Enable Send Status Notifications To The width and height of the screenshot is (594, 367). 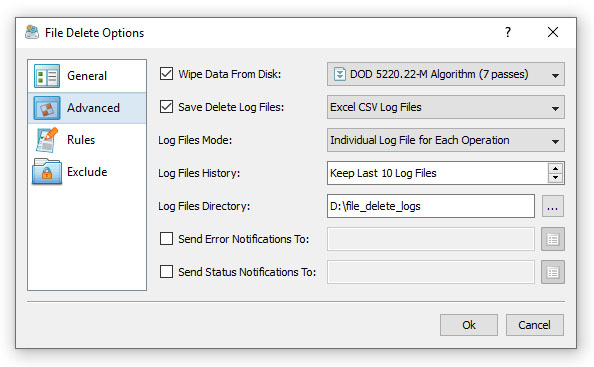(166, 272)
